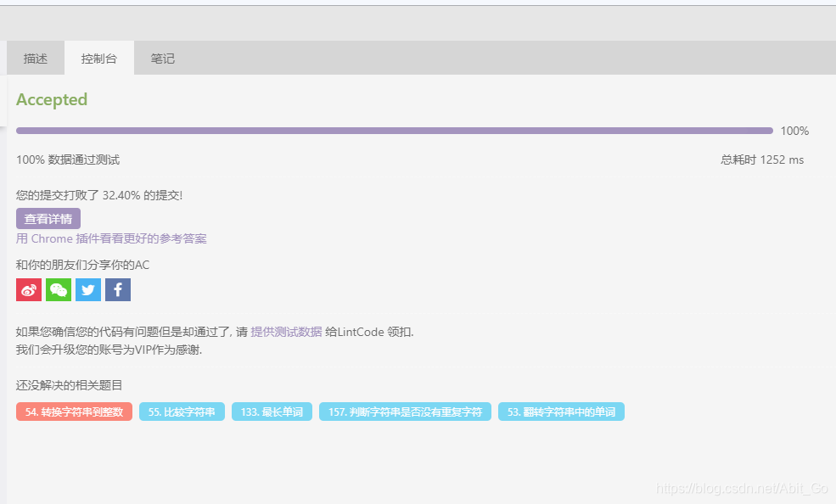This screenshot has width=836, height=504.
Task: Switch to the 描述 tab
Action: [36, 59]
